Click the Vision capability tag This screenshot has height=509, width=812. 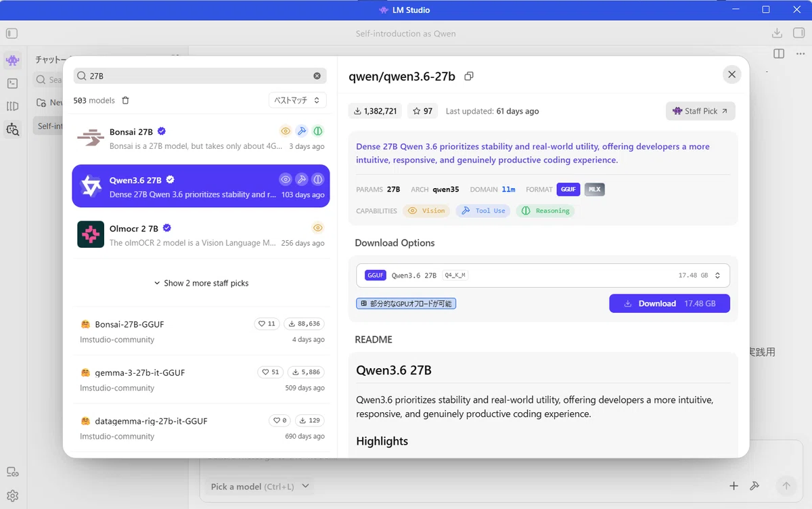[x=426, y=211]
